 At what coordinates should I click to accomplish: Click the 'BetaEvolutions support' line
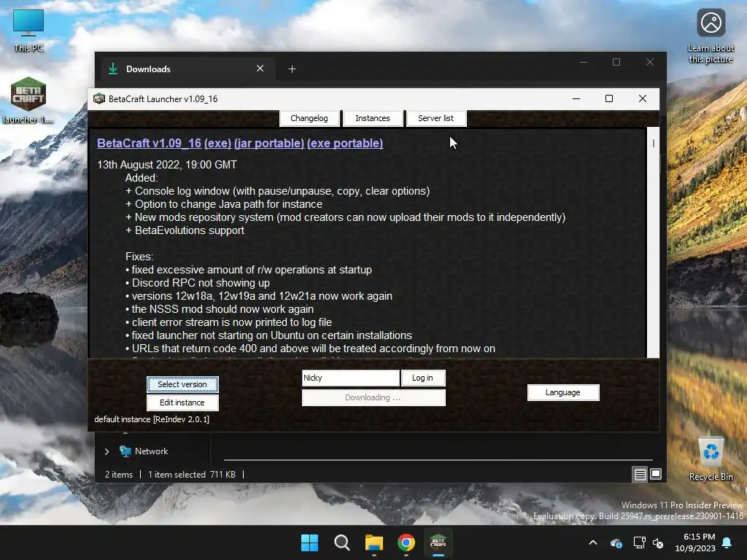pyautogui.click(x=185, y=230)
